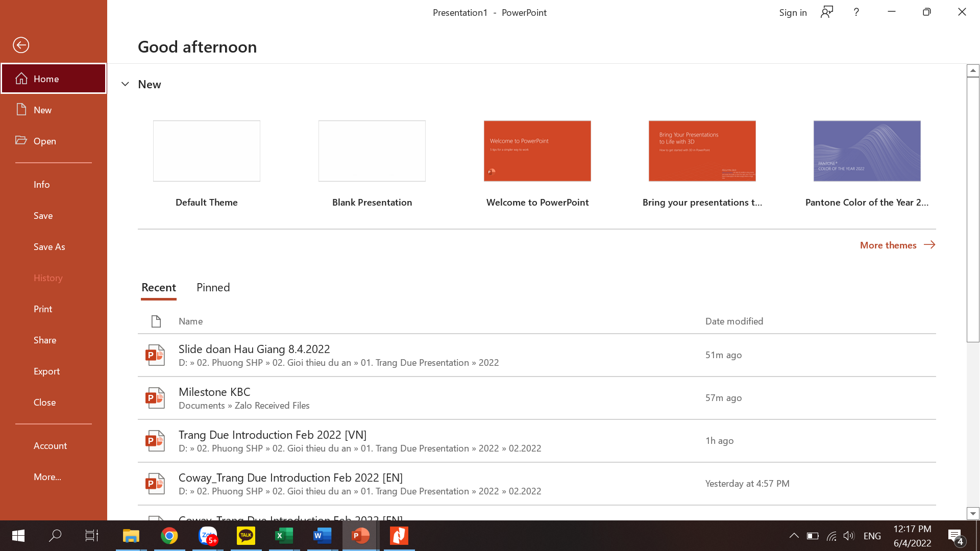Open the feedback person icon in title bar

click(827, 12)
